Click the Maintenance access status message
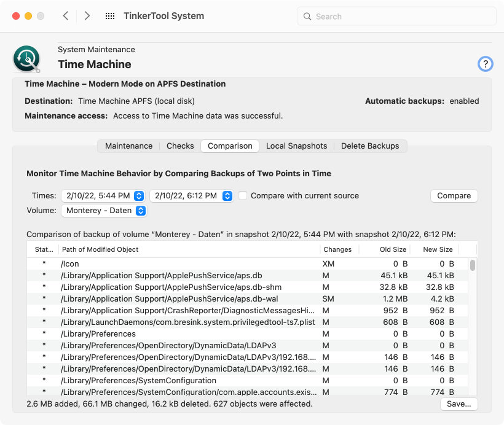Viewport: 504px width, 425px height. point(198,115)
